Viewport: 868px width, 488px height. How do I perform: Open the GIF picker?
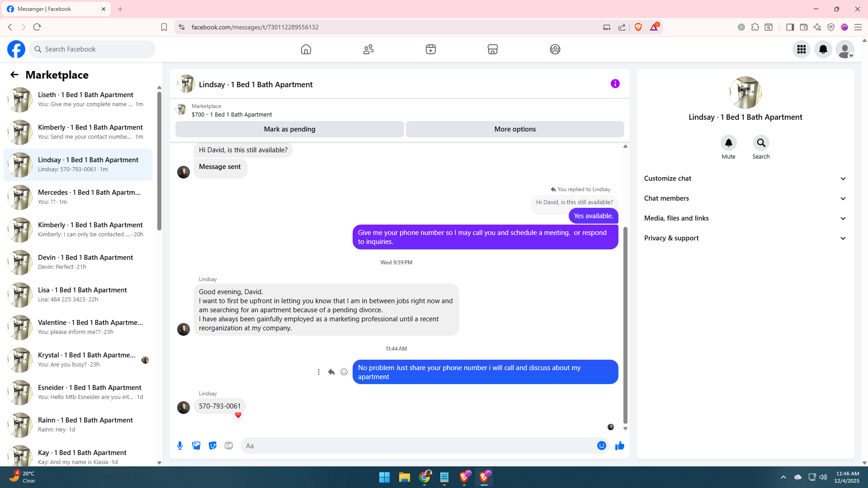229,446
